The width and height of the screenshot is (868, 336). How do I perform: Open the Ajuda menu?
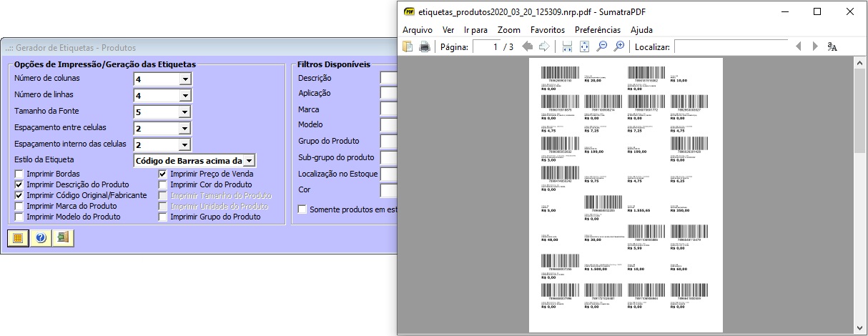point(641,30)
